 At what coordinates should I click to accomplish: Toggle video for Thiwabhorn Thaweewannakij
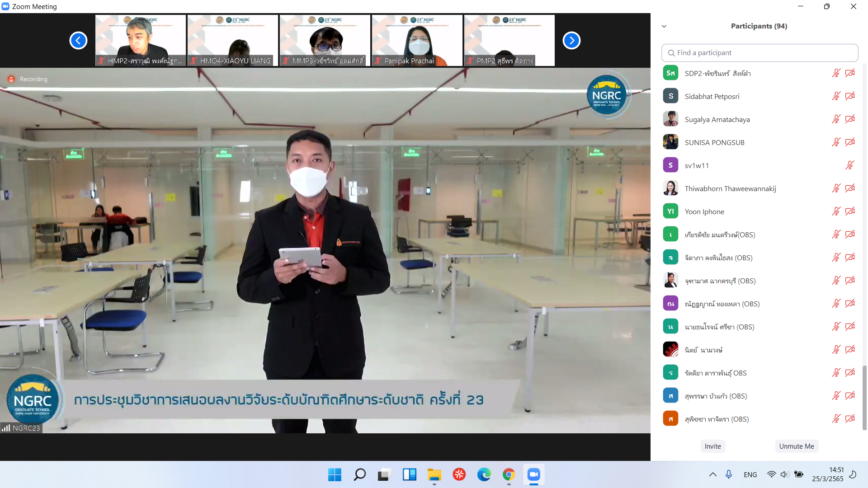[x=850, y=188]
